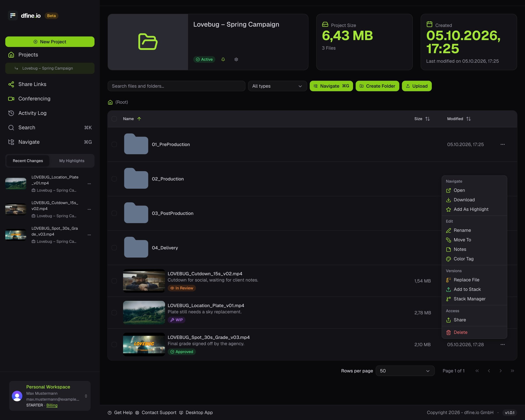Click the Modified column sort arrows
525x420 pixels.
469,119
